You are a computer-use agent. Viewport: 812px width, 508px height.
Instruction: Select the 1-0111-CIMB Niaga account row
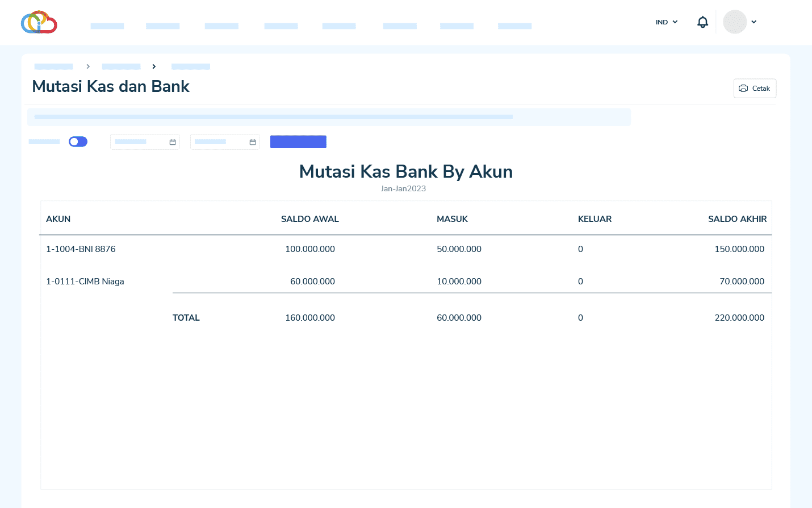coord(85,282)
